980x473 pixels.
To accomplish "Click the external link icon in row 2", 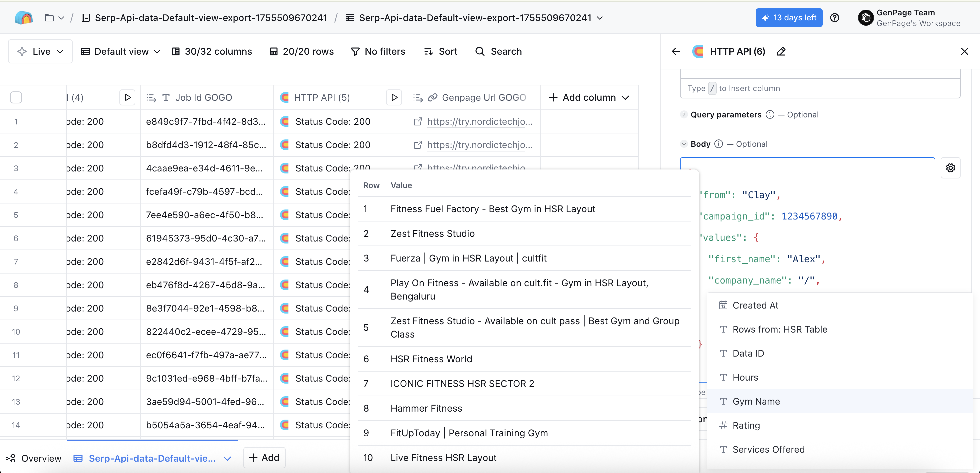I will pos(418,145).
